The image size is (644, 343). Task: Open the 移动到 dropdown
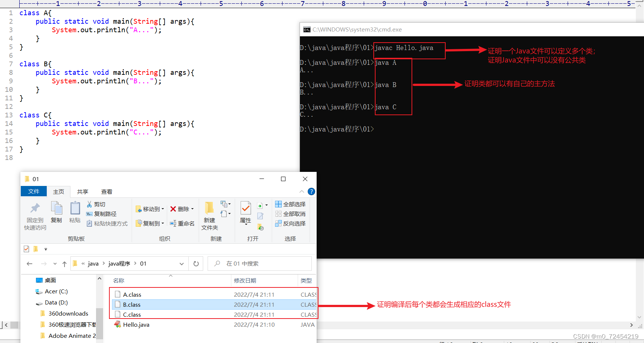150,209
